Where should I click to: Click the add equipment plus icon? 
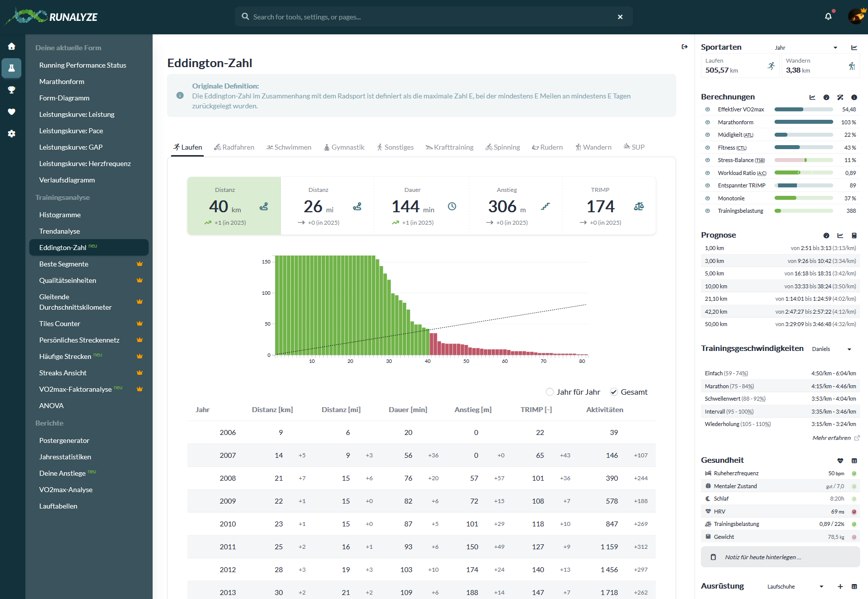click(x=840, y=587)
